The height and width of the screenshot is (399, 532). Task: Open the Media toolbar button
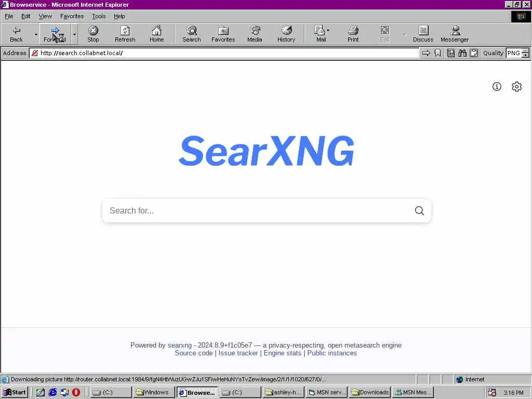[255, 34]
